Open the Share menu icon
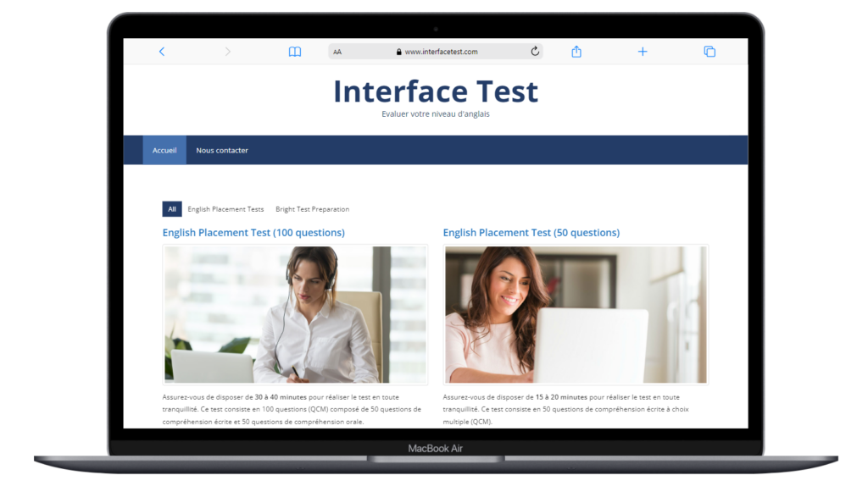868x492 pixels. point(576,51)
